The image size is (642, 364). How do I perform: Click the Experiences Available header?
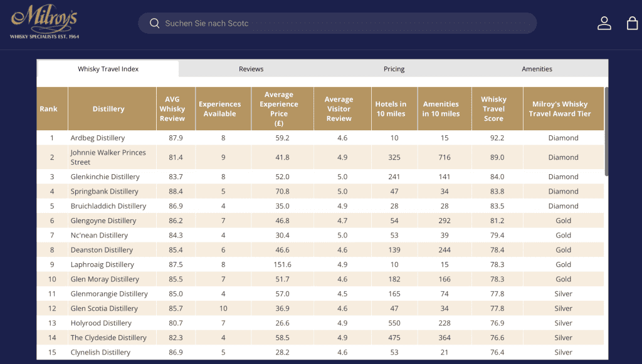point(223,109)
